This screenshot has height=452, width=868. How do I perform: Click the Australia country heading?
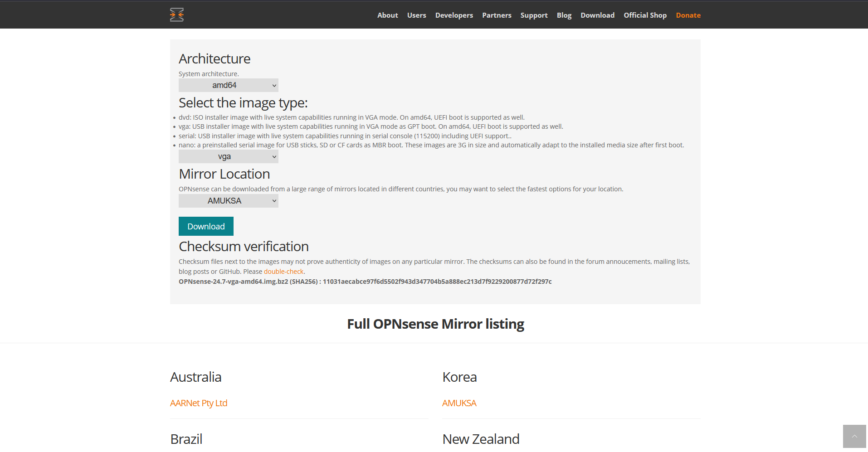[196, 377]
